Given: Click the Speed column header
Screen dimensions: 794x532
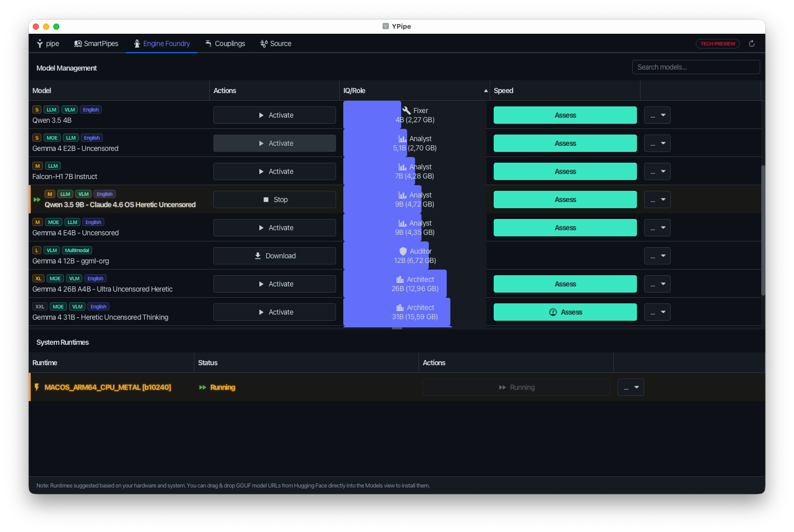Looking at the screenshot, I should (565, 91).
